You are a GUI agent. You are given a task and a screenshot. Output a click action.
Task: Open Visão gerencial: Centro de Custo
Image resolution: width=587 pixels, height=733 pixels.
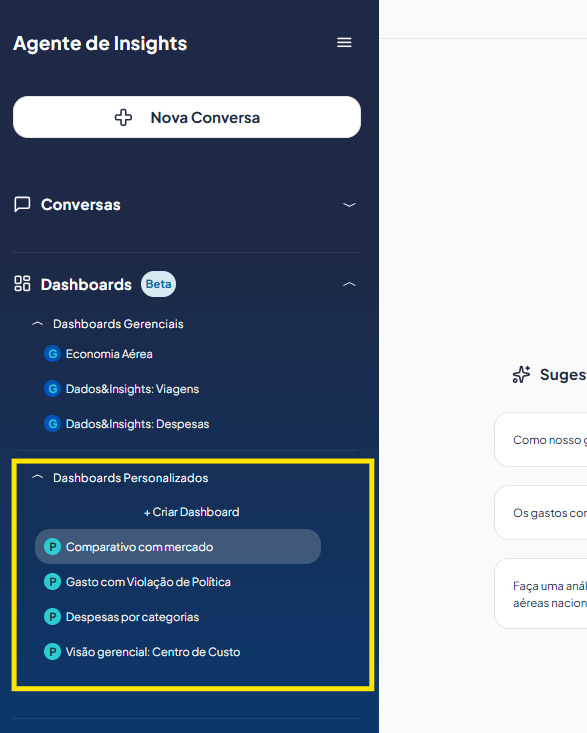(x=153, y=652)
